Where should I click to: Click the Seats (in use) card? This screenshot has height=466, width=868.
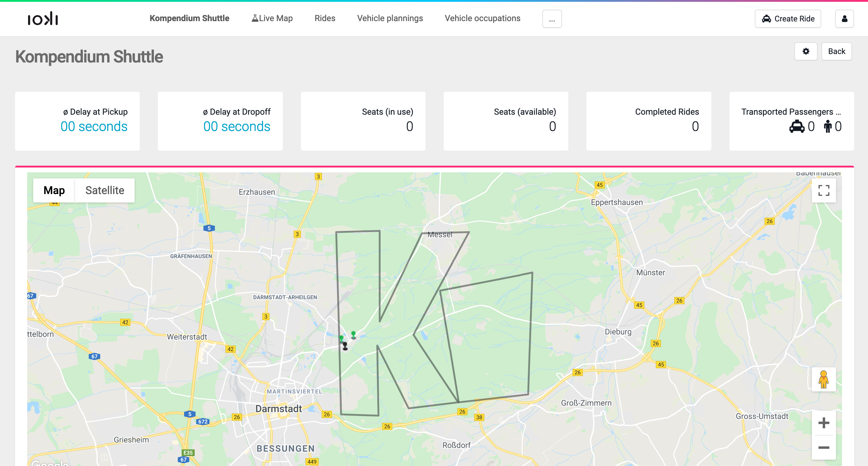click(363, 121)
